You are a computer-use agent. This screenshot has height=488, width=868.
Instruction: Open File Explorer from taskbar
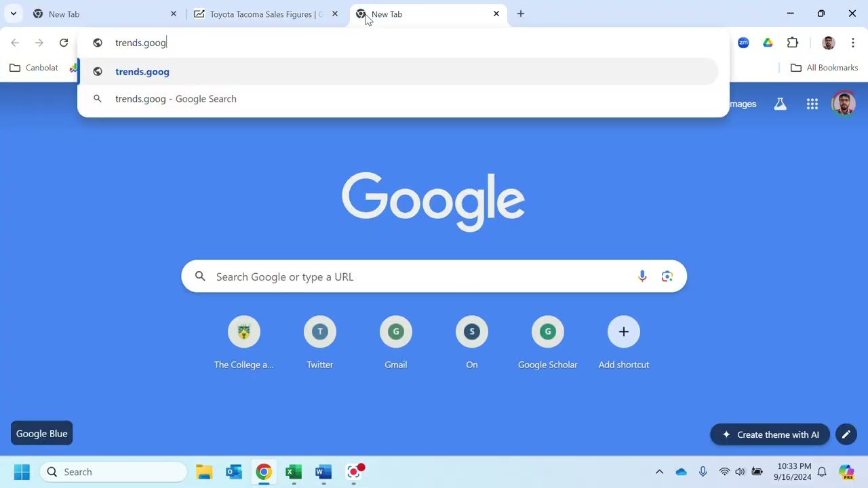click(x=204, y=472)
